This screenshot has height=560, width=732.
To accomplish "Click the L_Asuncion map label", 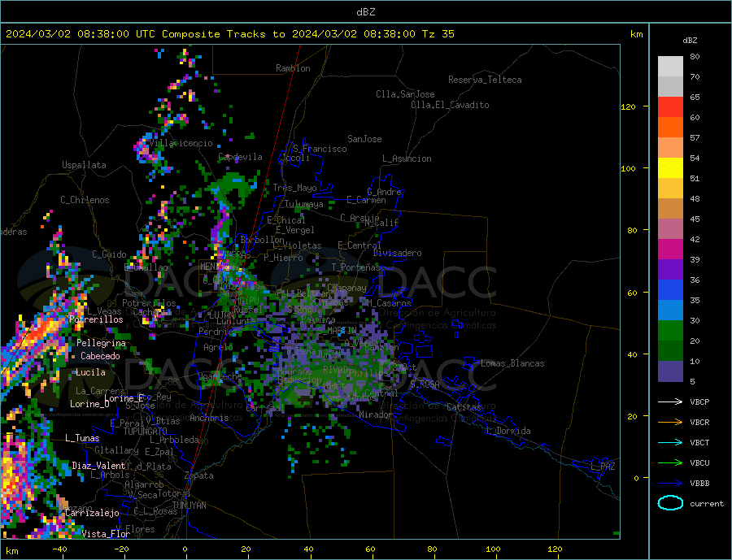I will pos(407,158).
